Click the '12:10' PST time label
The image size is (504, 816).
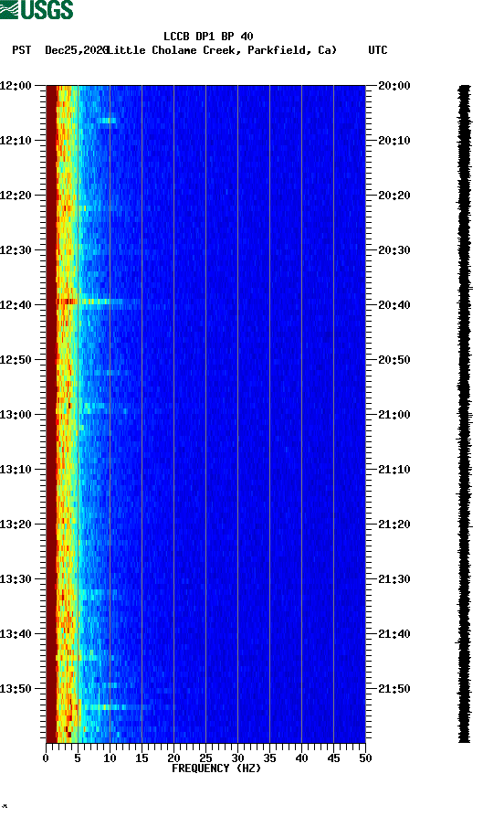(x=16, y=141)
